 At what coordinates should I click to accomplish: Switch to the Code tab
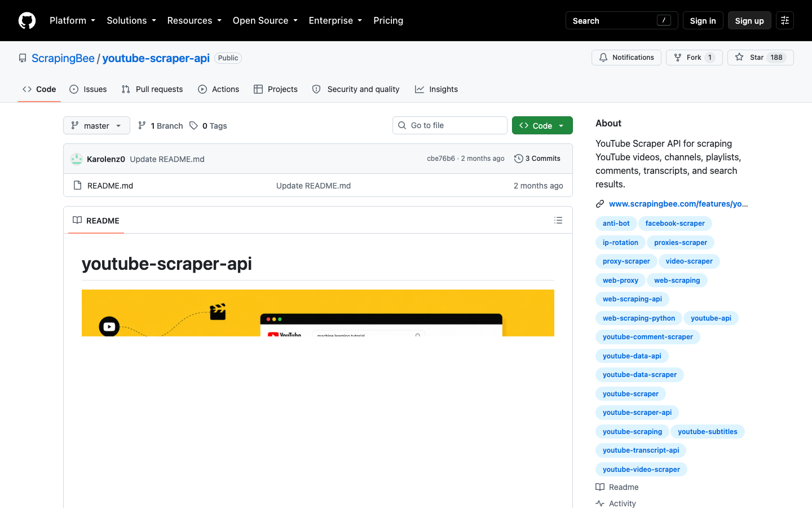(39, 89)
